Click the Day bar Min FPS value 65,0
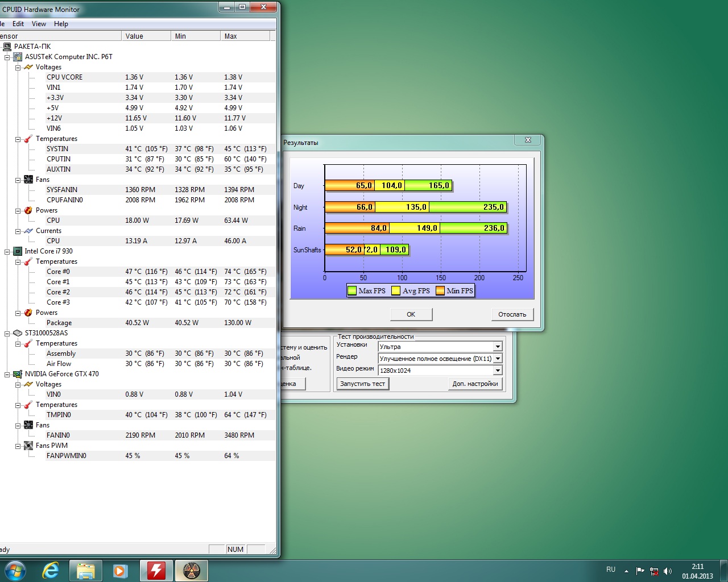This screenshot has width=728, height=582. pyautogui.click(x=364, y=186)
